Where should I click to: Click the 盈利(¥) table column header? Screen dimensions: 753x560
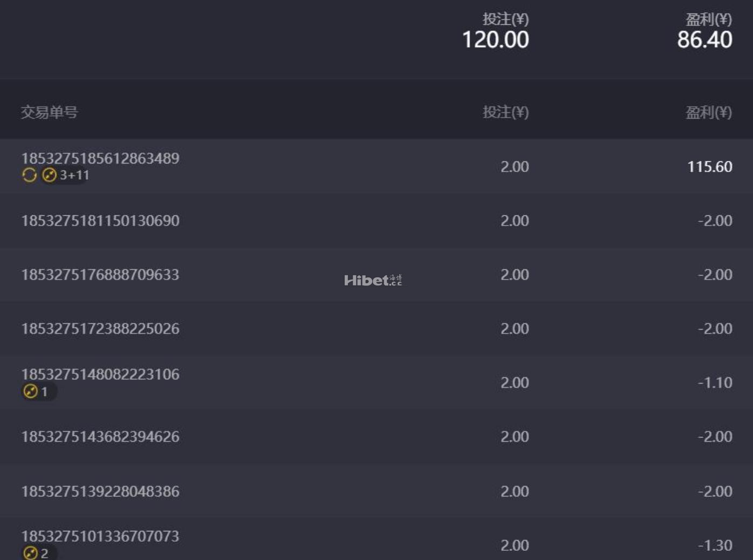tap(708, 112)
